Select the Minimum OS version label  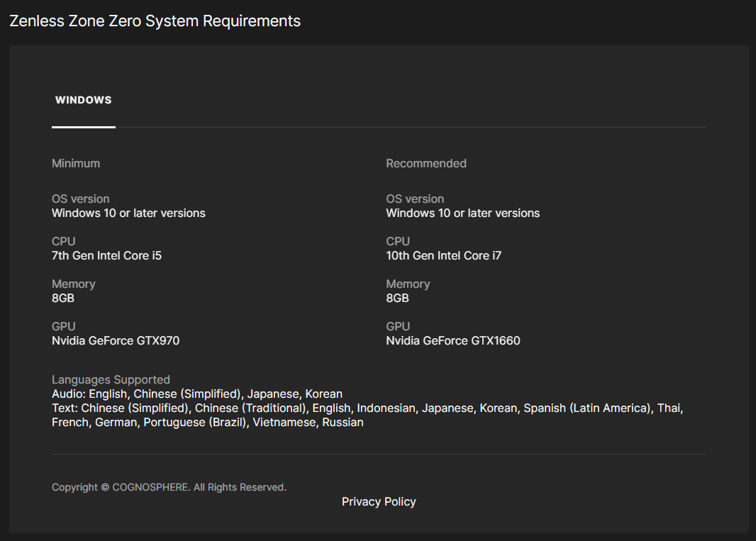click(x=80, y=199)
